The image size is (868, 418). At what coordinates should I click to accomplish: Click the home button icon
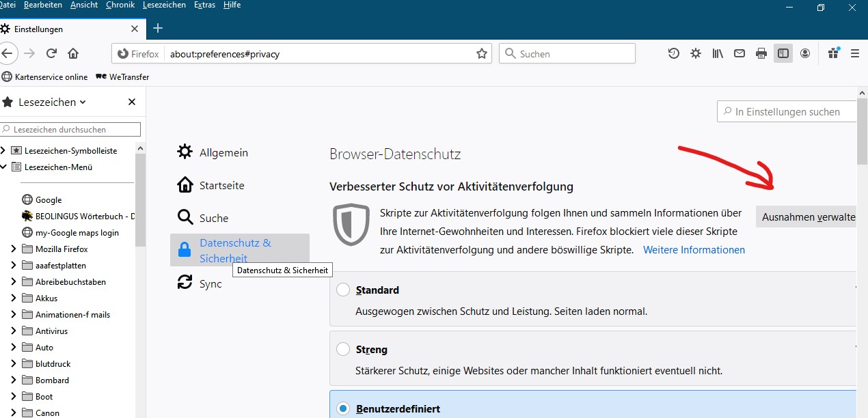[x=73, y=53]
